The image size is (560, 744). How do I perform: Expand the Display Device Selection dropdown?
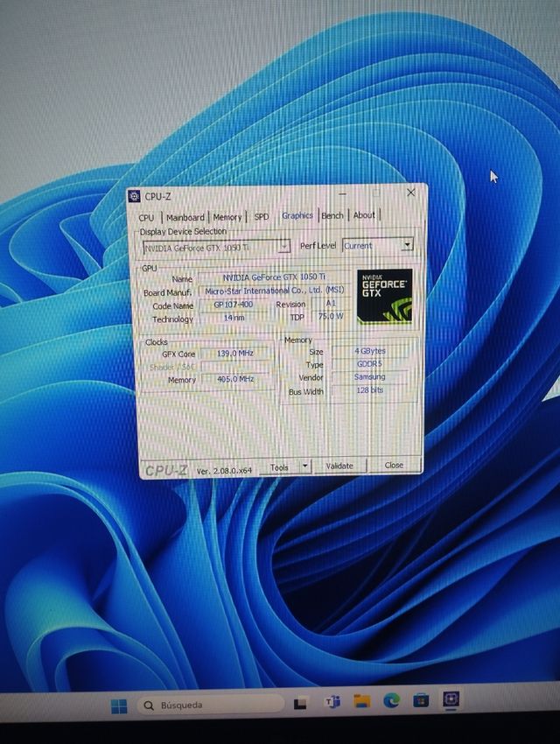[x=283, y=248]
